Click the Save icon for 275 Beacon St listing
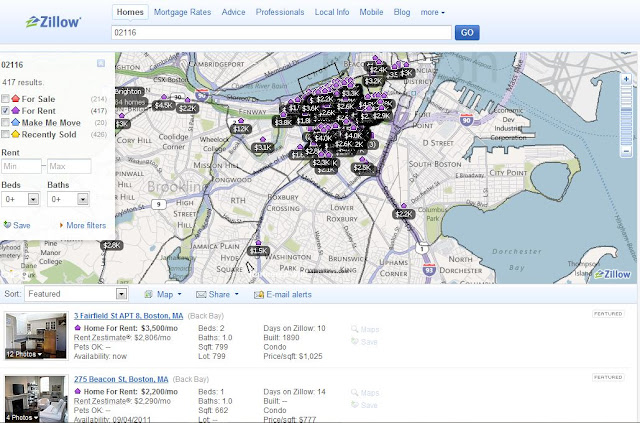 point(354,405)
